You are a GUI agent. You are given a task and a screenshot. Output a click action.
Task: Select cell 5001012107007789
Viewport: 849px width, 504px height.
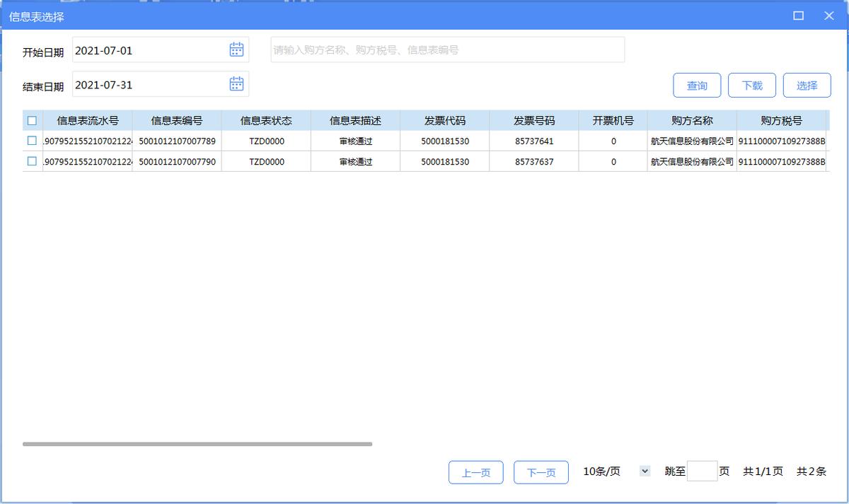(x=177, y=141)
